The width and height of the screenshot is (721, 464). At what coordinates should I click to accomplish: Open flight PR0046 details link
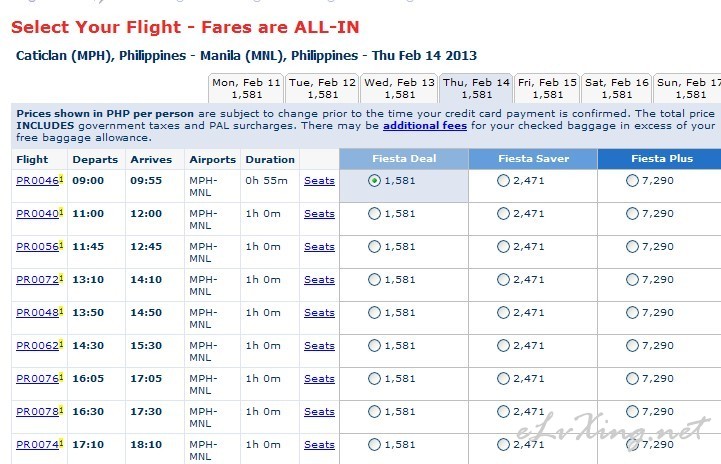[x=38, y=181]
